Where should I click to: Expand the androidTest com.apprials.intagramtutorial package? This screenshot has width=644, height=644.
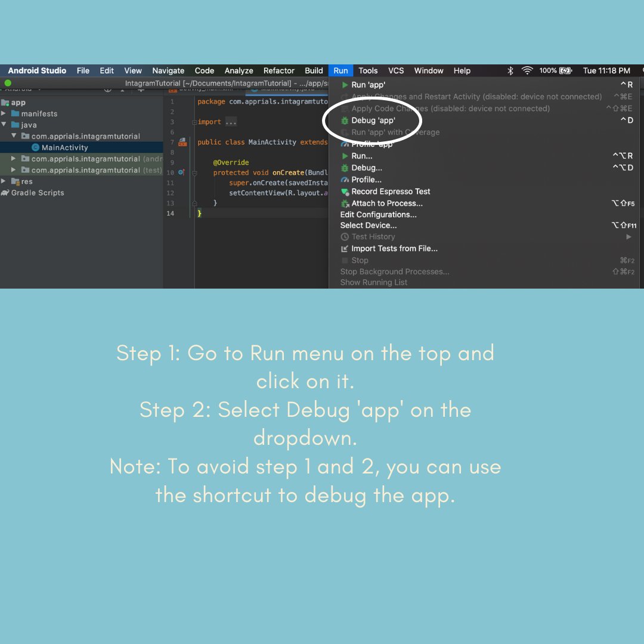[14, 159]
